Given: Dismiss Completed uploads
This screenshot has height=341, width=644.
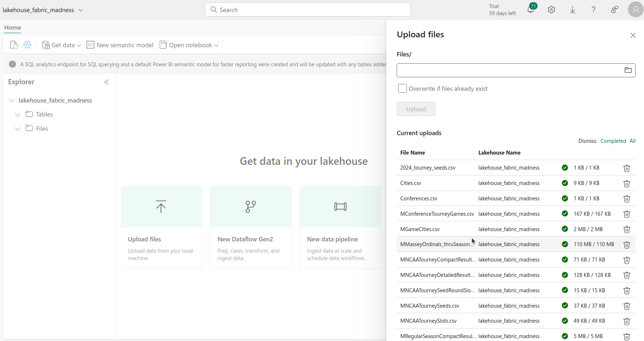Looking at the screenshot, I should 613,141.
